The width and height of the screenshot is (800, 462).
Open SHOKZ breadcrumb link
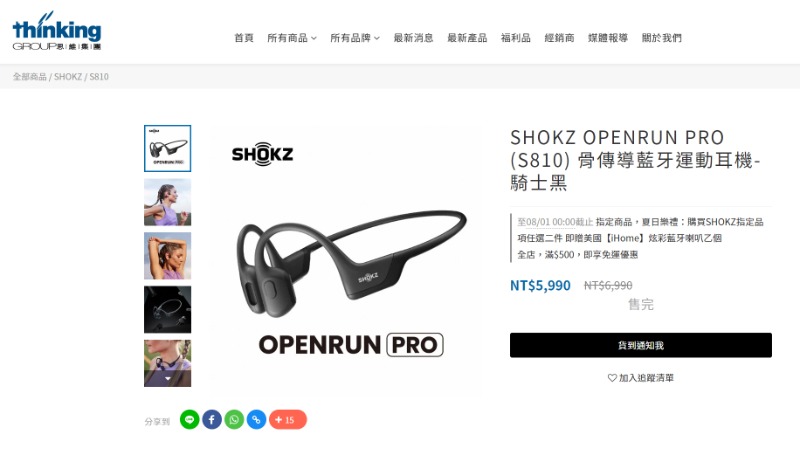(x=68, y=76)
